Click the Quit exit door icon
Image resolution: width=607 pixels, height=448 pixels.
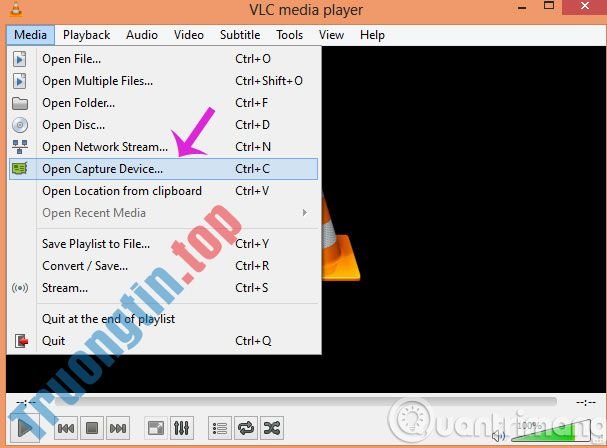coord(21,341)
